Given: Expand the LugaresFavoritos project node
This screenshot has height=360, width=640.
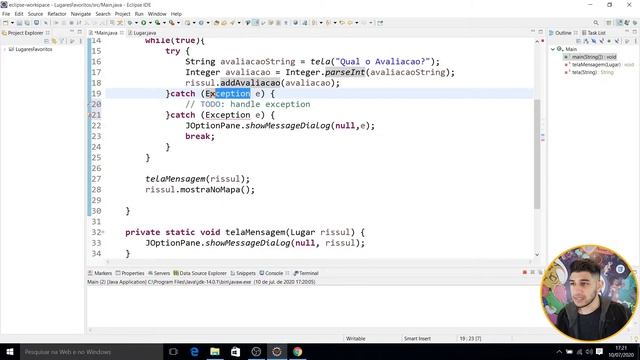Looking at the screenshot, I should [4, 49].
